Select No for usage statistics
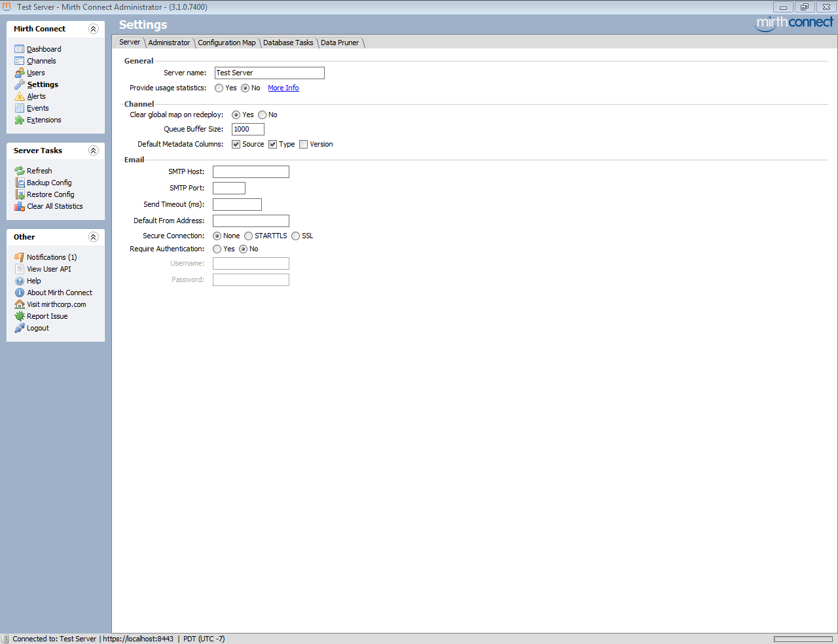 point(245,88)
